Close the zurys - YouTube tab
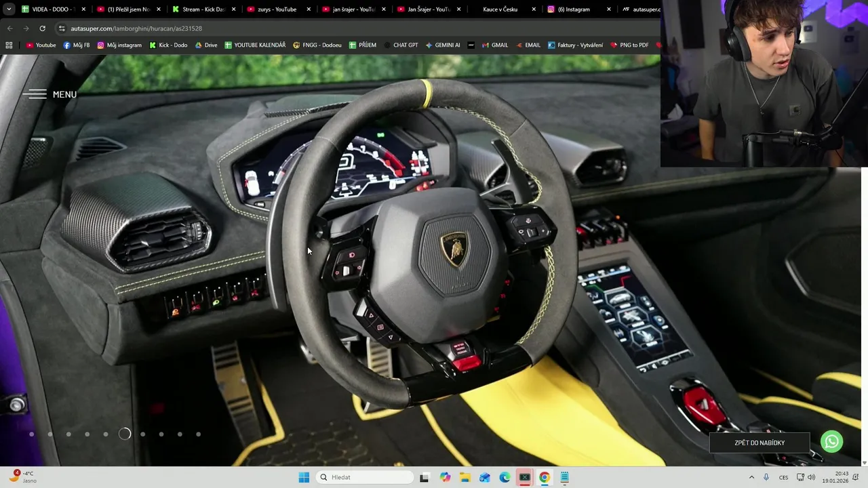The image size is (868, 488). pyautogui.click(x=309, y=9)
